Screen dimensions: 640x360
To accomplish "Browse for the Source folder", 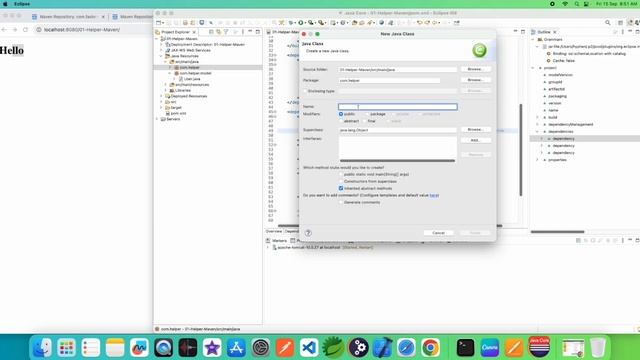I will [476, 69].
